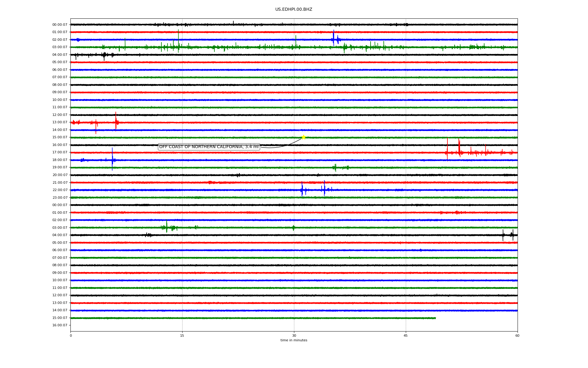
Task: Click first large red spike on 17:00:07 trace
Action: [447, 149]
